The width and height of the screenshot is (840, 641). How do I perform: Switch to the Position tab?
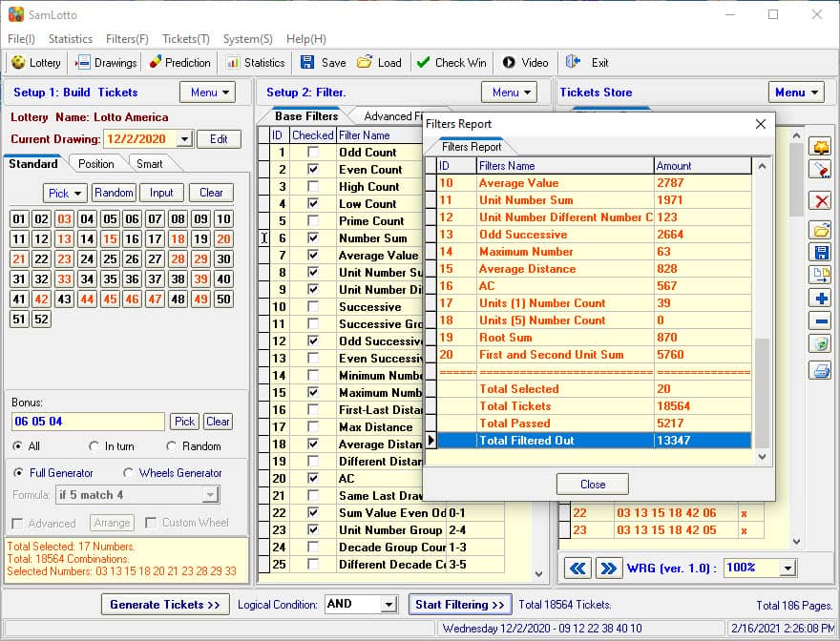95,164
